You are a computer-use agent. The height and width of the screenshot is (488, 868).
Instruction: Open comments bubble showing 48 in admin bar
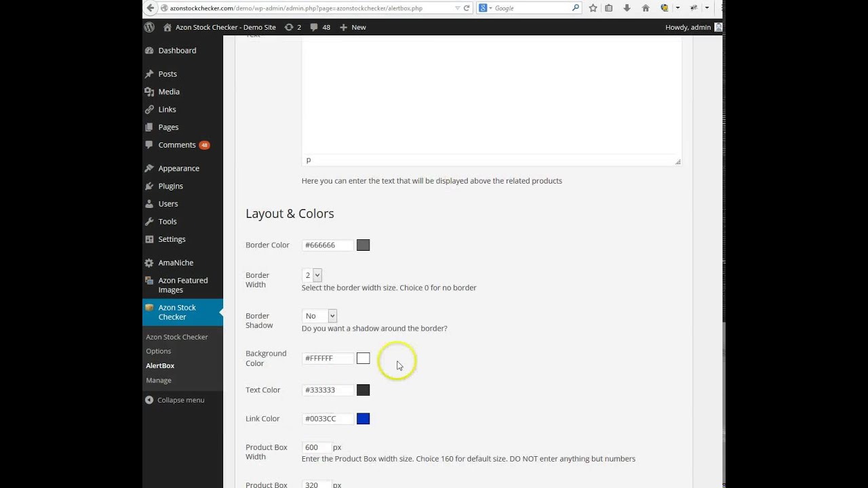314,27
